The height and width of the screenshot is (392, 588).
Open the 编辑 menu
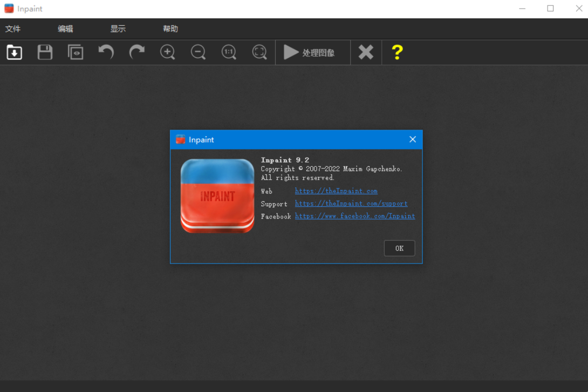coord(65,29)
